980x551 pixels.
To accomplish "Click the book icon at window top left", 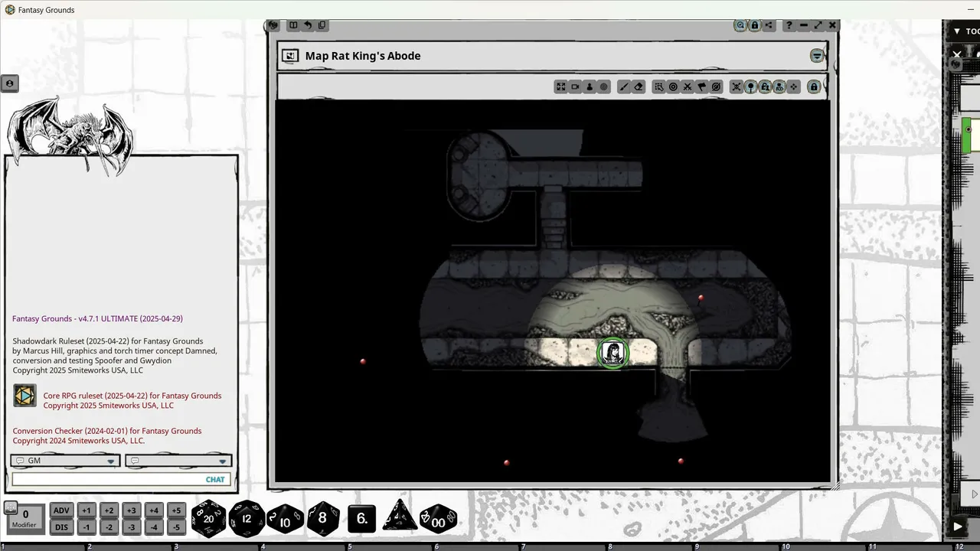I will 293,25.
